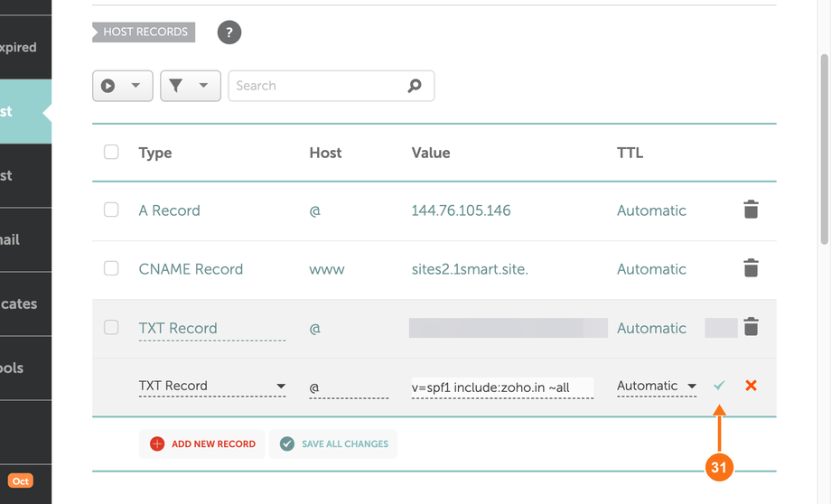Viewport: 831px width, 504px height.
Task: Open the Automatic TTL dropdown in new row
Action: tap(656, 386)
